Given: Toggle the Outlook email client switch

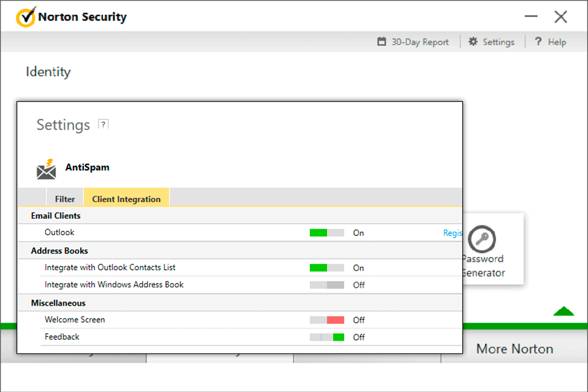Looking at the screenshot, I should click(x=326, y=233).
